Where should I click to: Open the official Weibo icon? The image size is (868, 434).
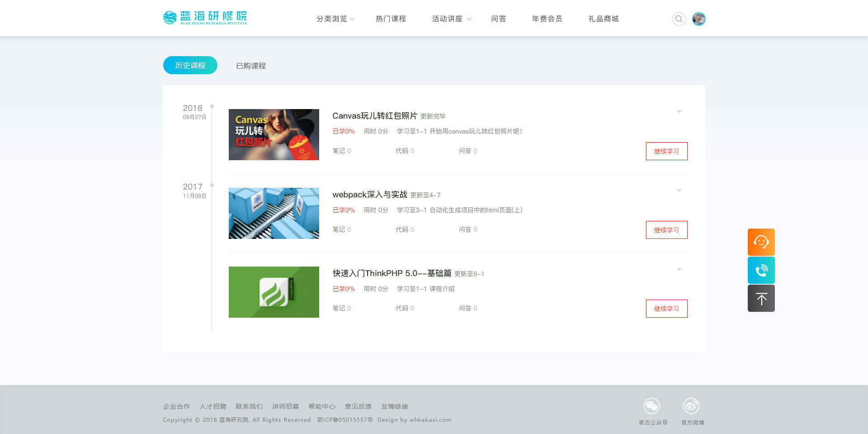(691, 406)
